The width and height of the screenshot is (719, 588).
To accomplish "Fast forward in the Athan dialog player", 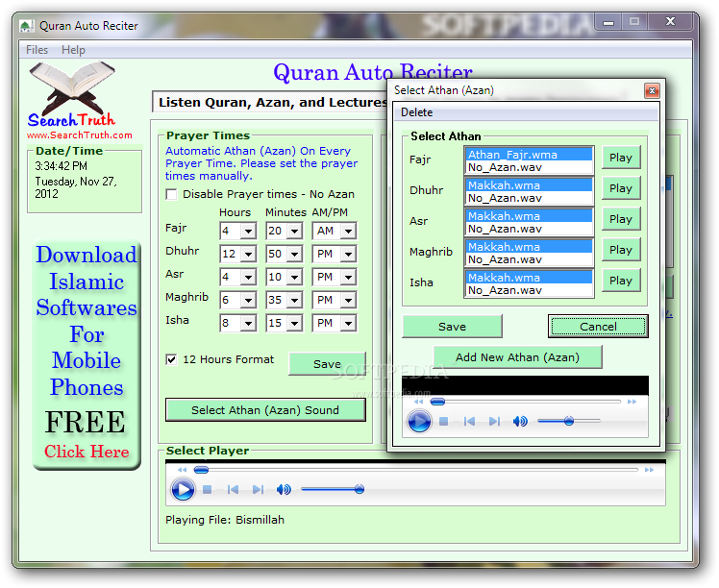I will point(632,402).
